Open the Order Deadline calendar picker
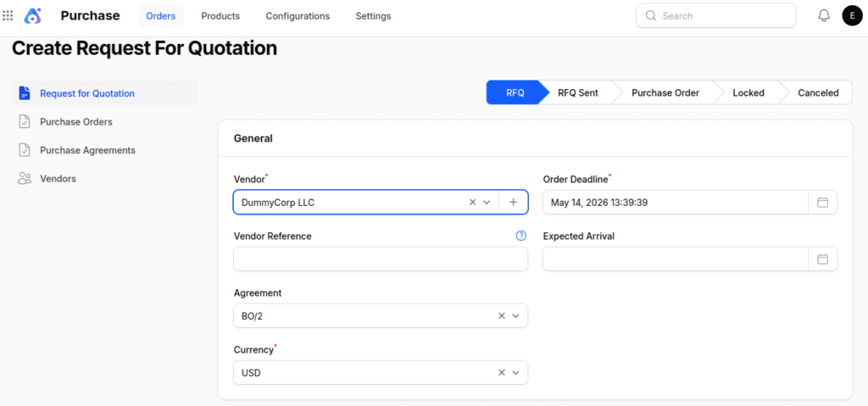This screenshot has width=868, height=406. [822, 203]
